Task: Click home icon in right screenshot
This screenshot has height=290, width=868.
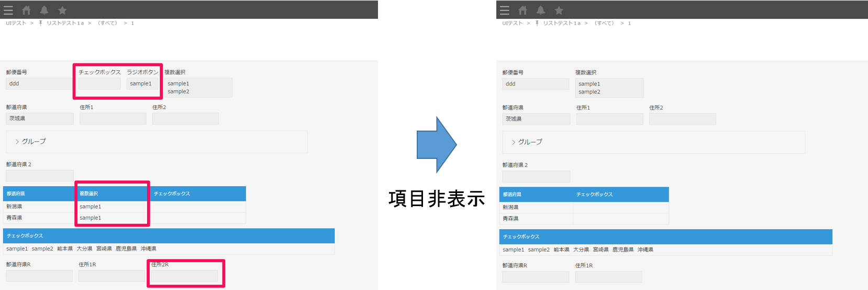Action: [523, 10]
